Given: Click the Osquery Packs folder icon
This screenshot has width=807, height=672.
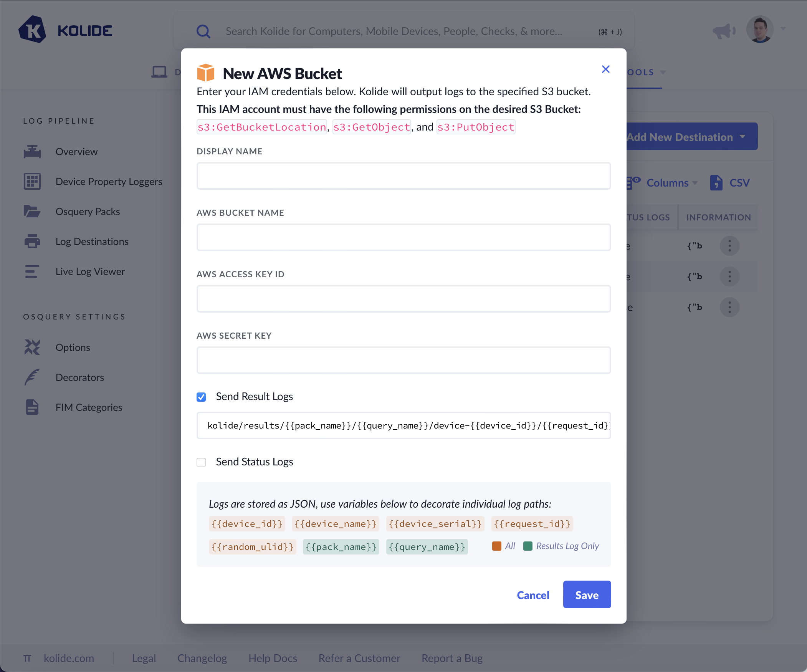Looking at the screenshot, I should [x=32, y=212].
